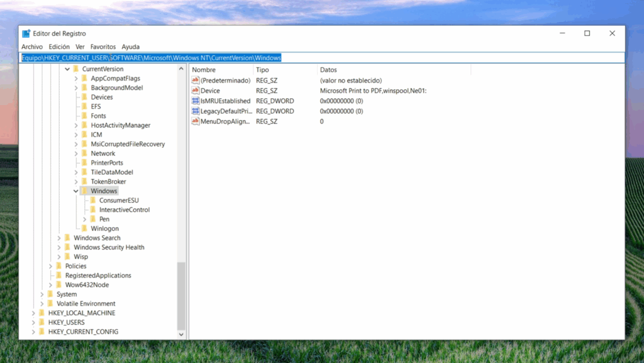Expand the Pen subkey arrow
This screenshot has height=363, width=644.
(x=85, y=220)
